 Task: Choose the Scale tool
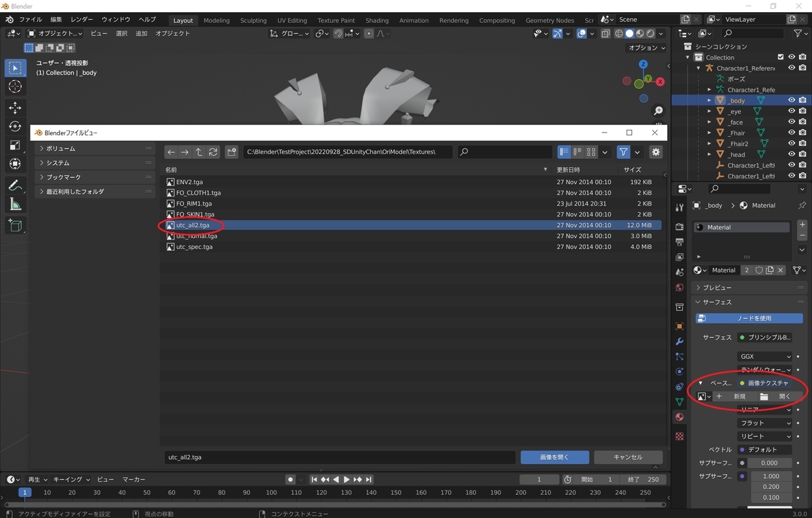click(x=15, y=145)
